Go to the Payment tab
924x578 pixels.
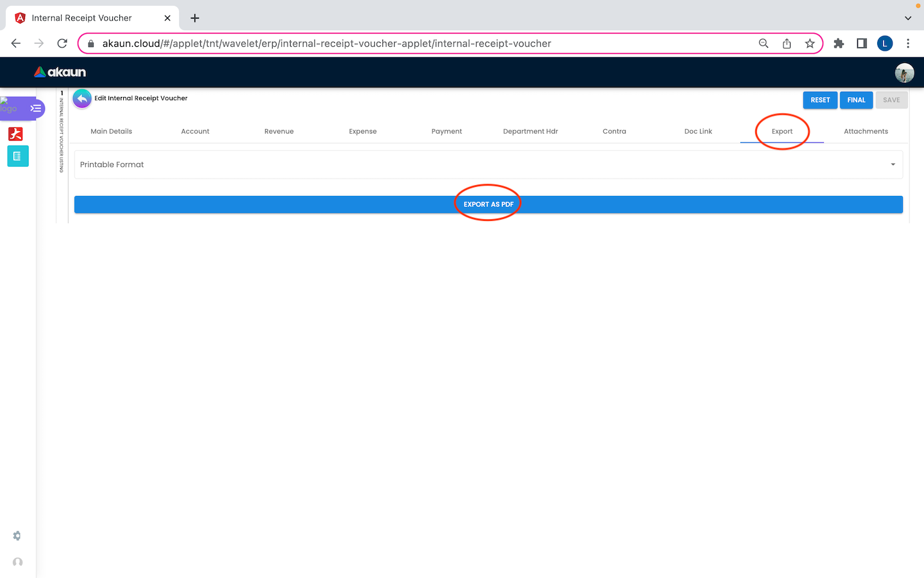[447, 131]
